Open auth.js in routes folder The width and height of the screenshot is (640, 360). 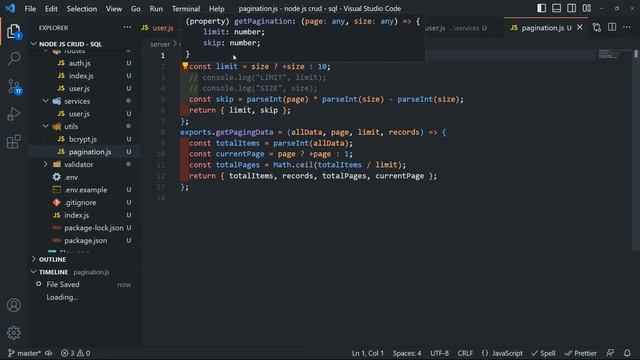80,63
